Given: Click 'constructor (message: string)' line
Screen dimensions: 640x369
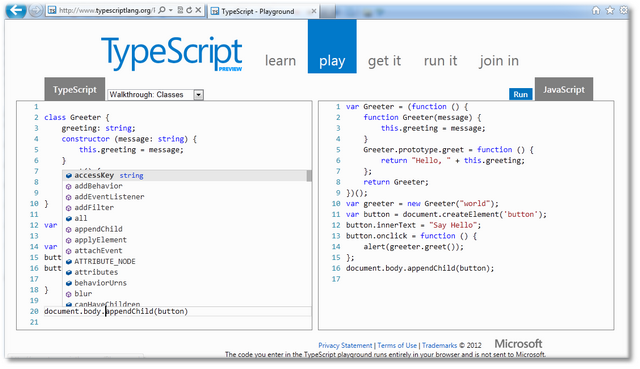Looking at the screenshot, I should tap(129, 139).
